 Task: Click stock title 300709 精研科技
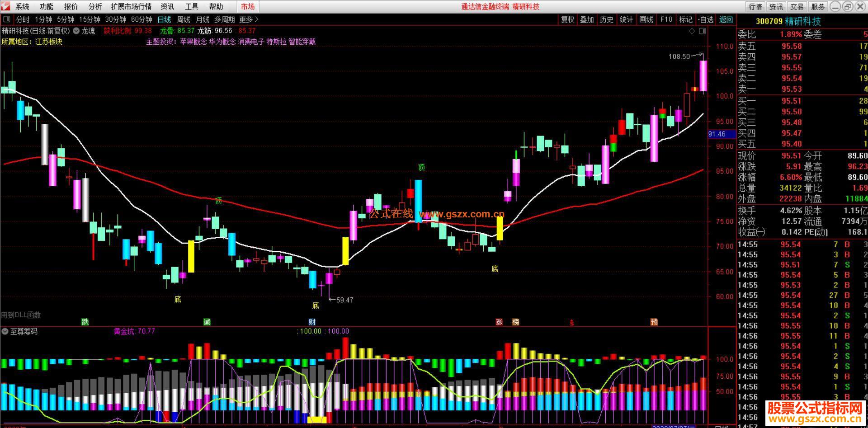pos(788,21)
